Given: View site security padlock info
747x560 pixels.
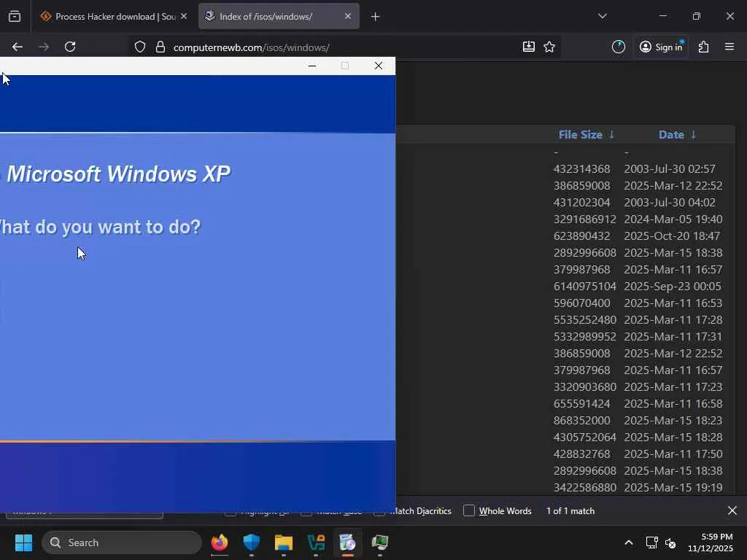Looking at the screenshot, I should (160, 47).
